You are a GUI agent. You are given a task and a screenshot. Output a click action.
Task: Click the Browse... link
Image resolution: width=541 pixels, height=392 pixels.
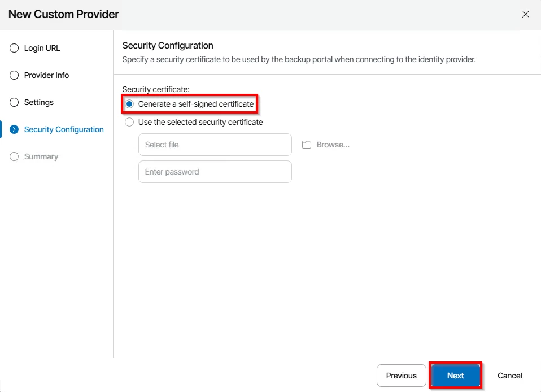(333, 145)
